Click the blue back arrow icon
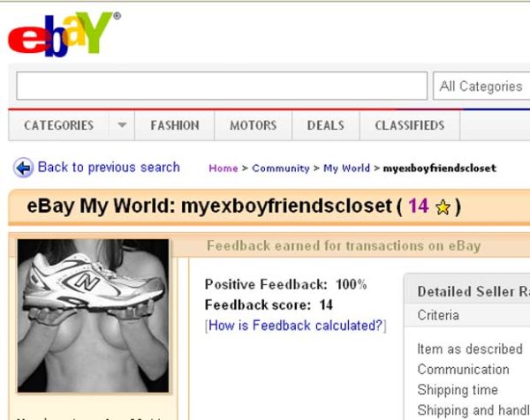Screen dimensions: 530x420 23,168
